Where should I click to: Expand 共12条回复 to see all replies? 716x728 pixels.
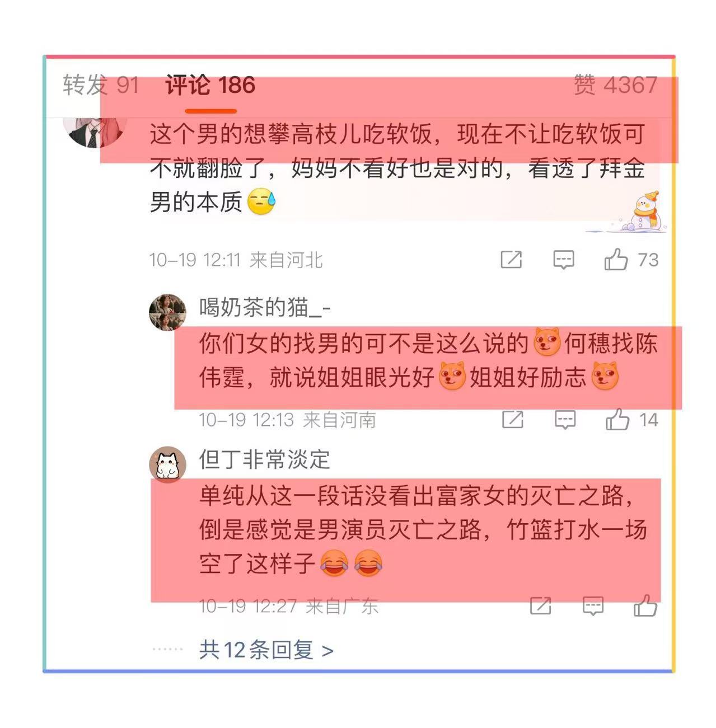click(x=266, y=650)
